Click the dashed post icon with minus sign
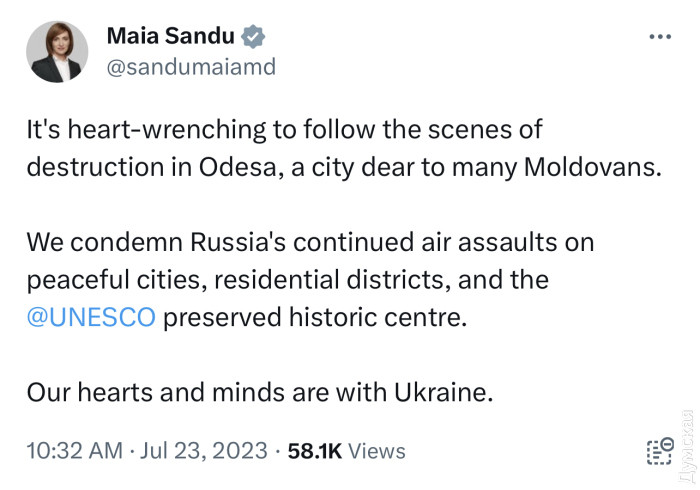Screen dimensions: 700x490 coord(658,451)
